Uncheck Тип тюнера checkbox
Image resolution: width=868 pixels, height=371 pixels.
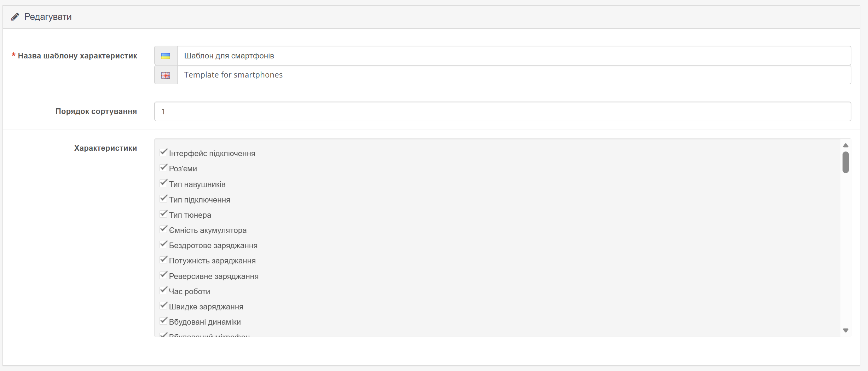(x=163, y=213)
